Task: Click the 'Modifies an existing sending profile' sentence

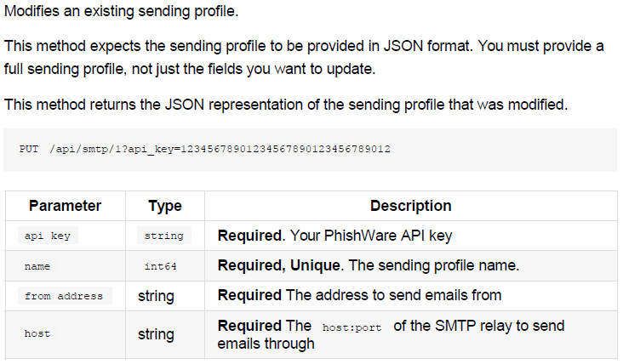Action: pyautogui.click(x=121, y=11)
